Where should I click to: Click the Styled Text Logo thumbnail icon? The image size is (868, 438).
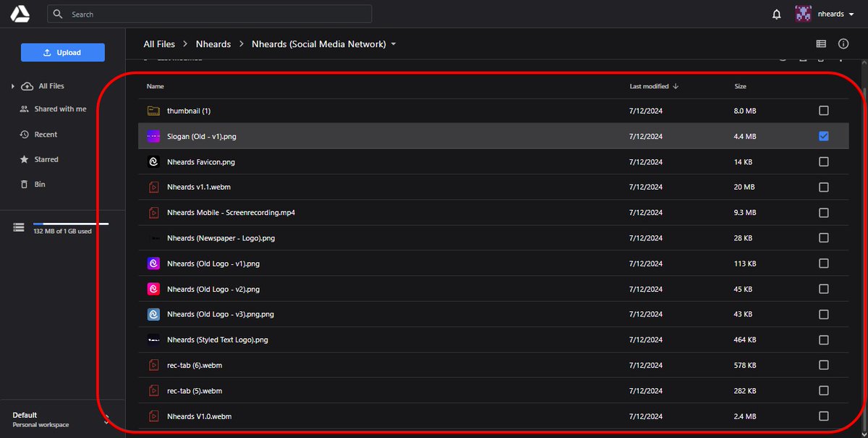(x=153, y=340)
